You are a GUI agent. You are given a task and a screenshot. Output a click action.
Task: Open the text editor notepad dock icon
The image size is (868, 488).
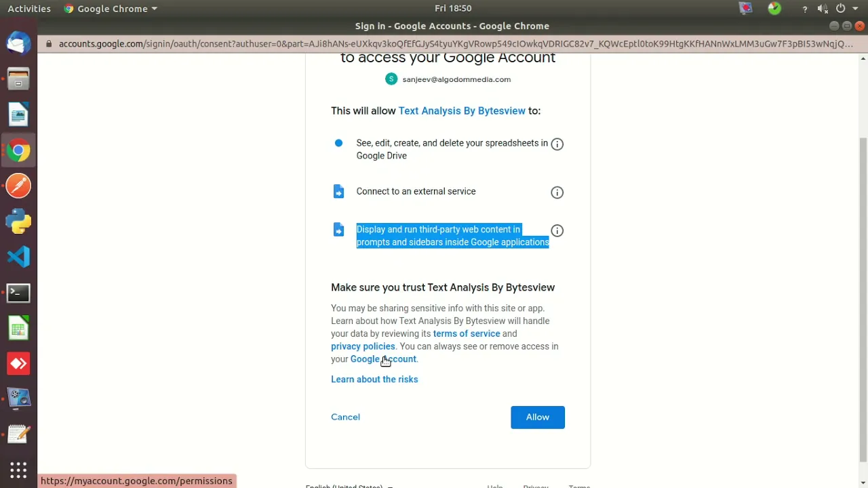point(18,434)
